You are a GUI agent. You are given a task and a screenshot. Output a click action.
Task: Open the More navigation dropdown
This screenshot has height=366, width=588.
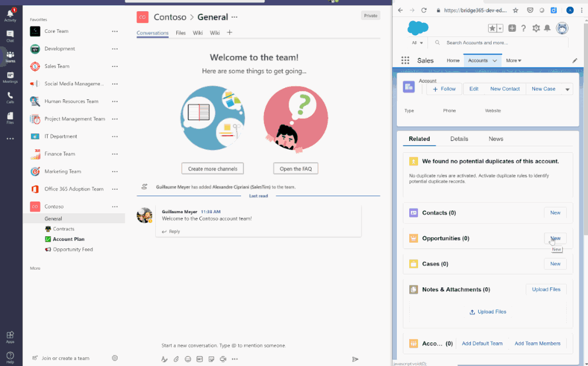(x=513, y=61)
